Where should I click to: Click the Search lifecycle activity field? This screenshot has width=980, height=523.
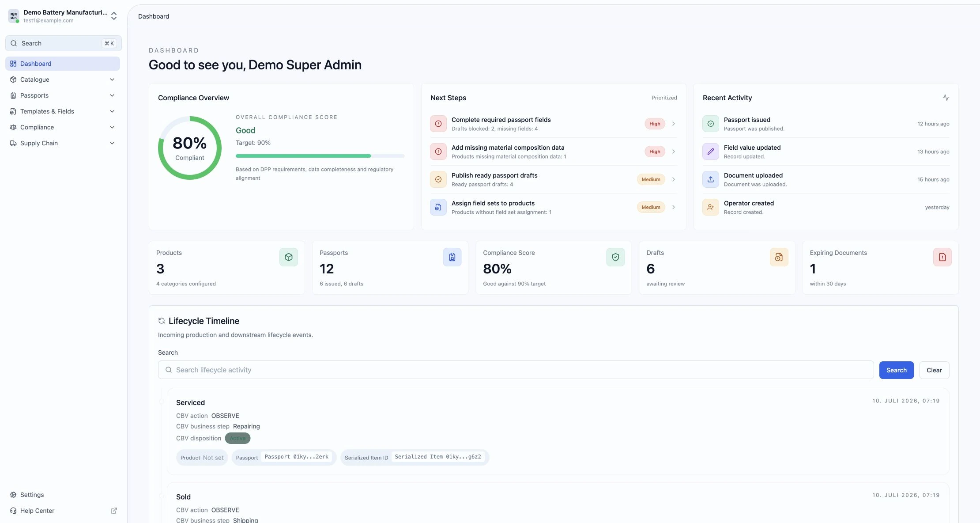coord(516,370)
